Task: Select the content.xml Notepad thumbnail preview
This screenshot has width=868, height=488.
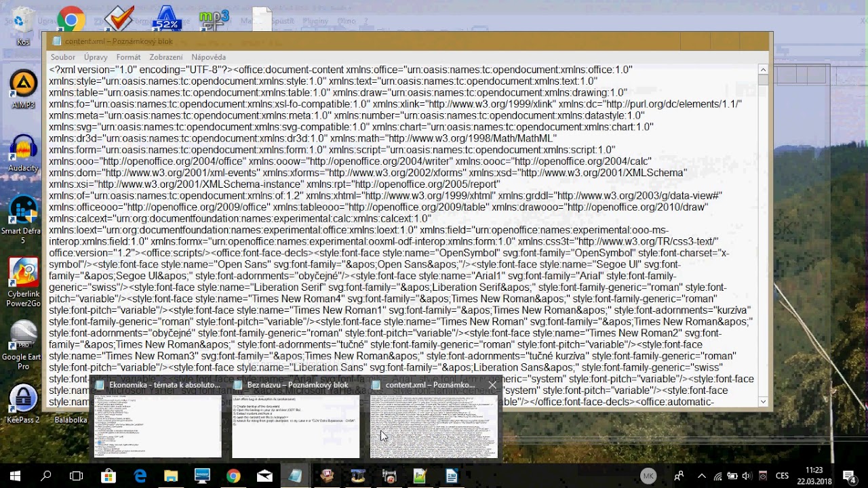Action: click(x=434, y=418)
